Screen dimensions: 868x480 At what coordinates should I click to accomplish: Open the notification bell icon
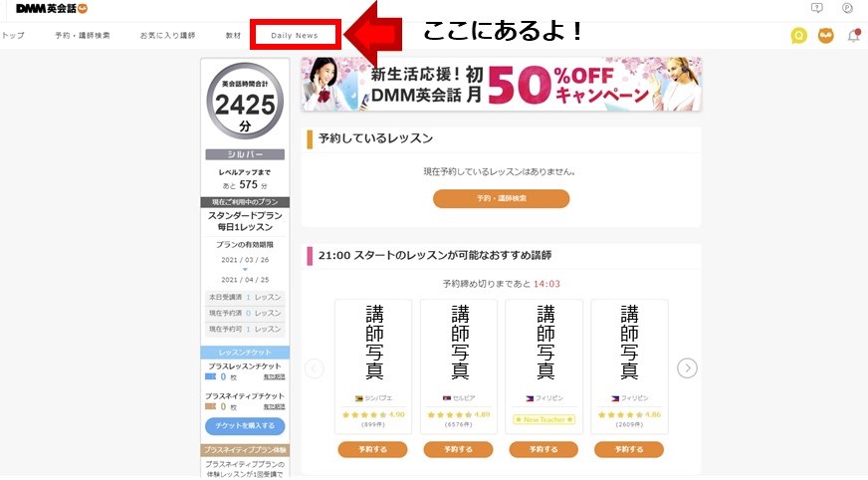tap(854, 36)
